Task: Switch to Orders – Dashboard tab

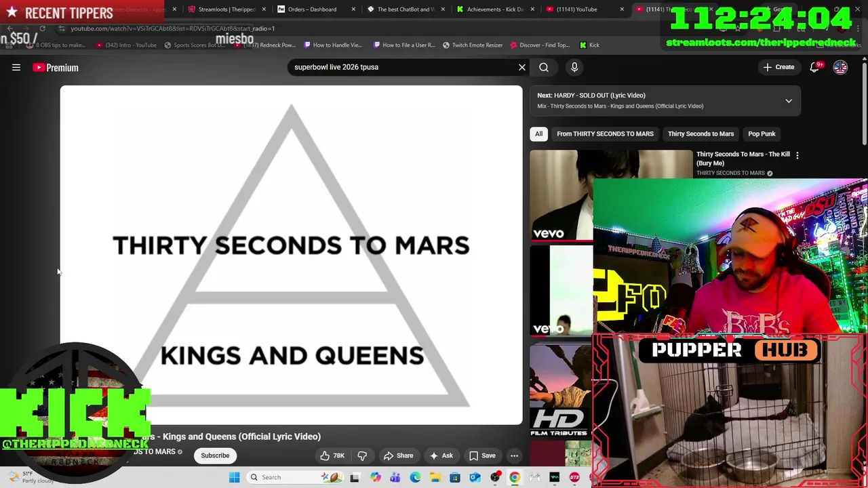Action: coord(311,9)
